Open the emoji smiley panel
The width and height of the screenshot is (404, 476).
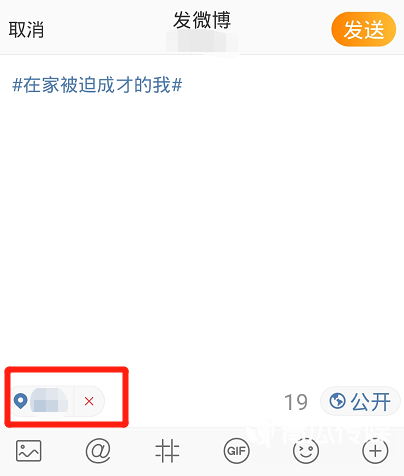coord(306,451)
